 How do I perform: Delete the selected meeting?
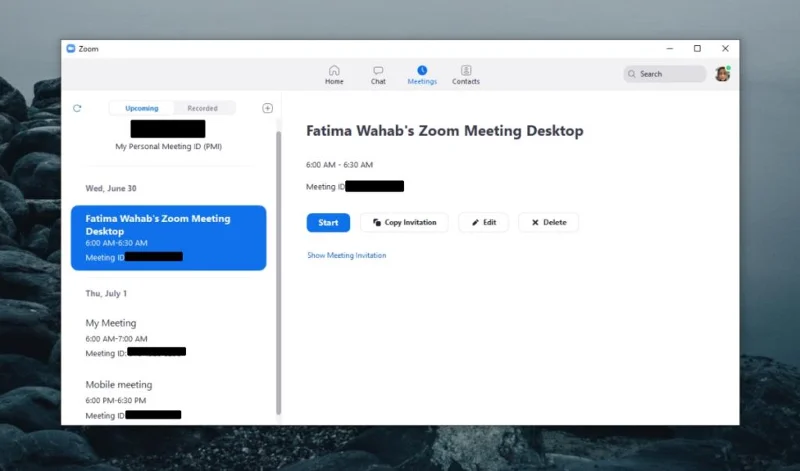tap(548, 222)
